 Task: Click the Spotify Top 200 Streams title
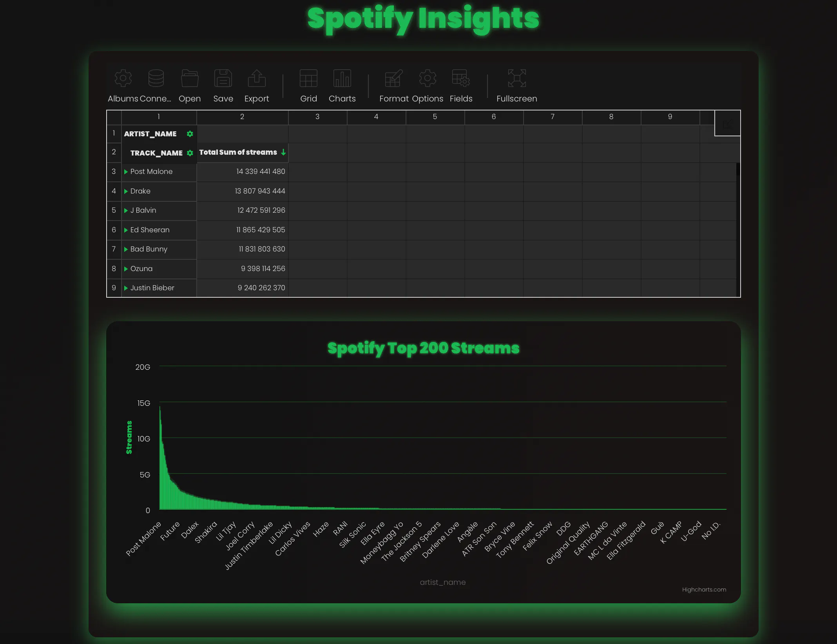point(423,348)
